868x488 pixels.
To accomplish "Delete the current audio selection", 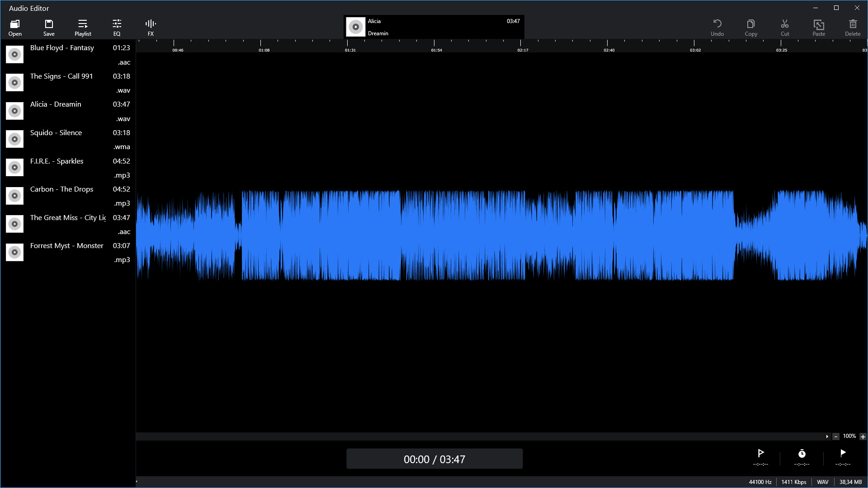I will coord(853,27).
